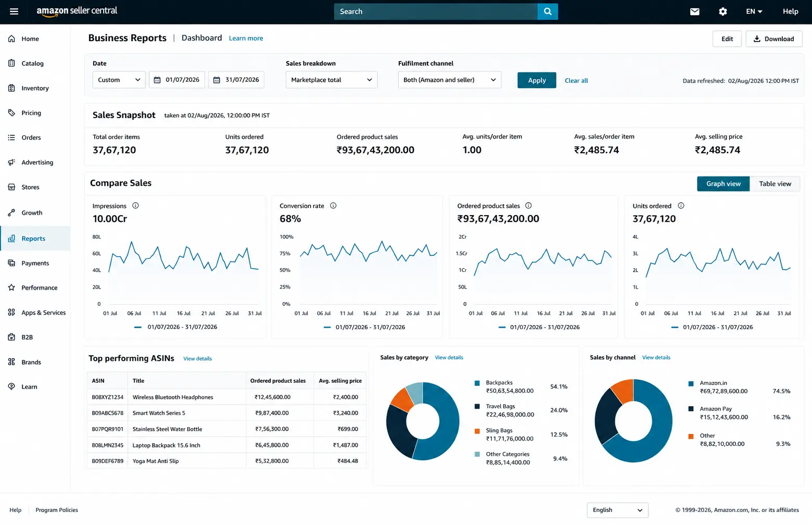This screenshot has height=525, width=812.
Task: Click the Payments sidebar icon
Action: pyautogui.click(x=11, y=263)
